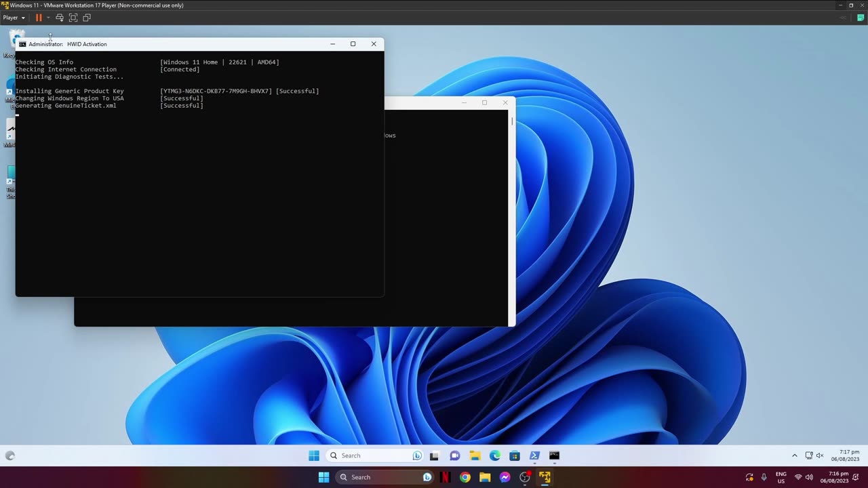
Task: Click the 'Checking OS Info' line
Action: (x=44, y=62)
